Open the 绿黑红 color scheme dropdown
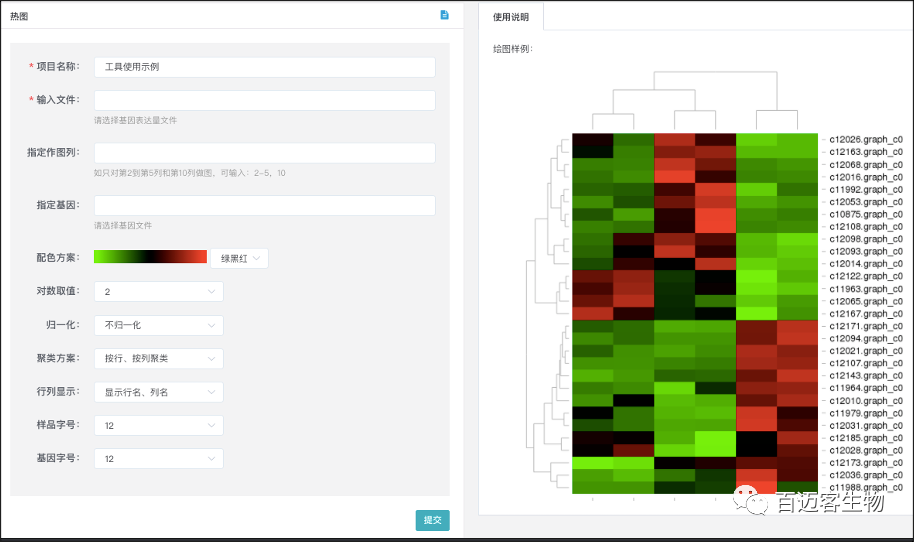This screenshot has width=914, height=542. 239,258
